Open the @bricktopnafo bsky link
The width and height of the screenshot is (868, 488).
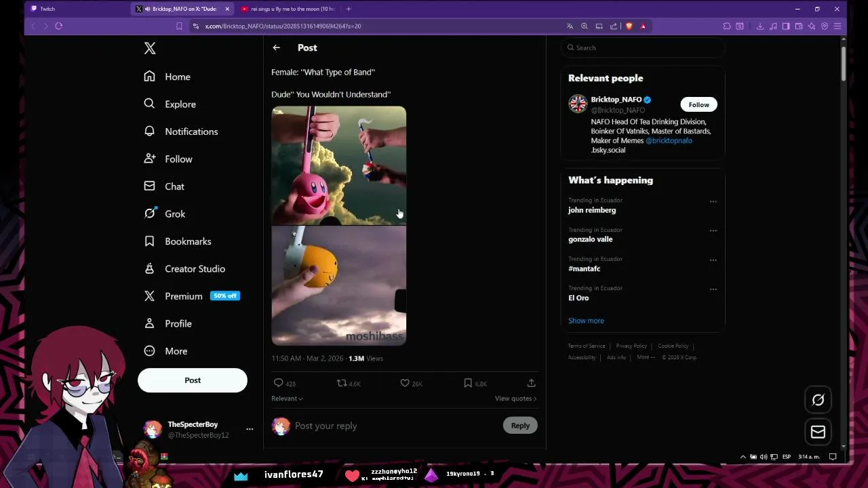669,140
